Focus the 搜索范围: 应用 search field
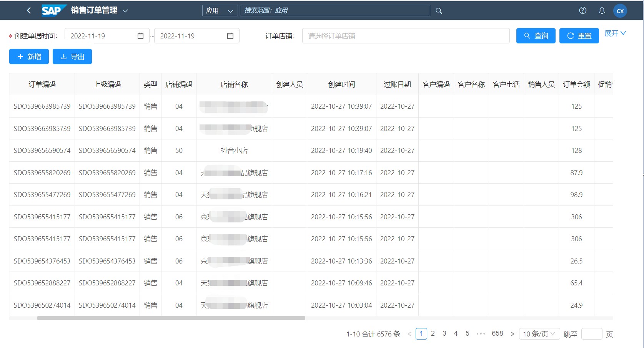 click(334, 10)
